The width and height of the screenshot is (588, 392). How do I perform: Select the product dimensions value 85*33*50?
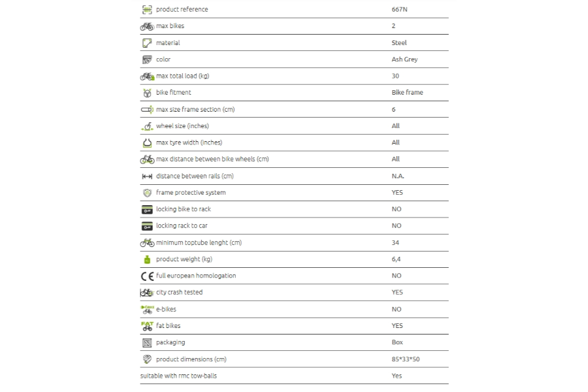[405, 359]
